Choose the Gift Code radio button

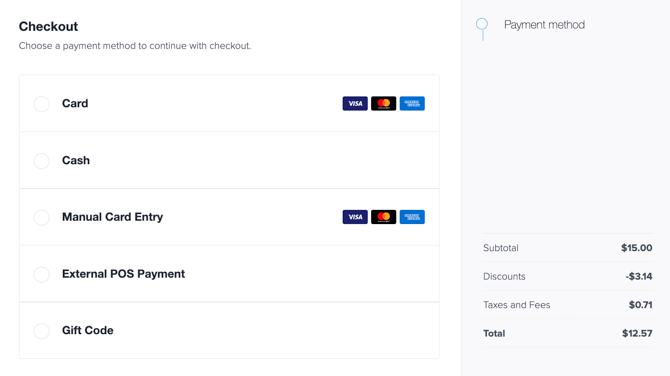41,331
